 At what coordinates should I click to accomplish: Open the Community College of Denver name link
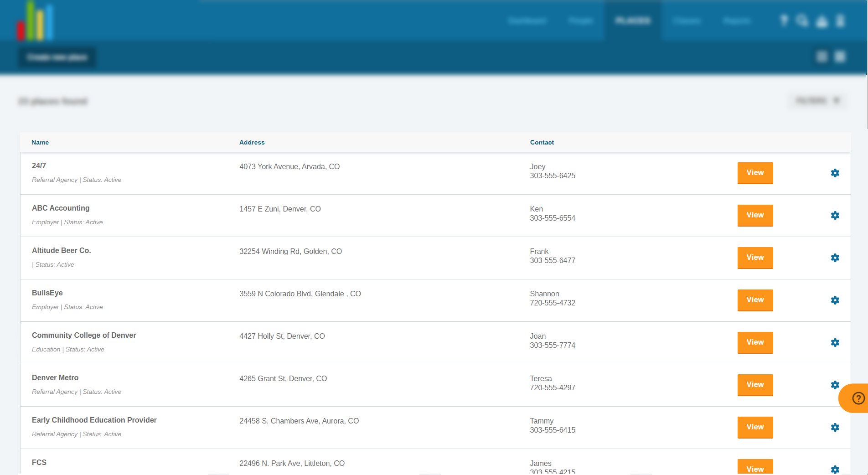(x=84, y=335)
